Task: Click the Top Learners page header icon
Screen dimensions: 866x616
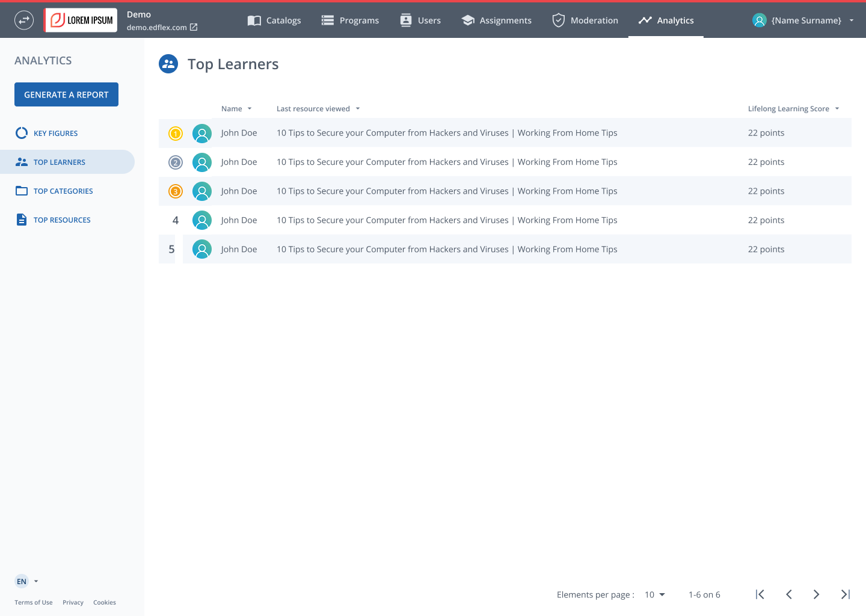Action: tap(168, 64)
